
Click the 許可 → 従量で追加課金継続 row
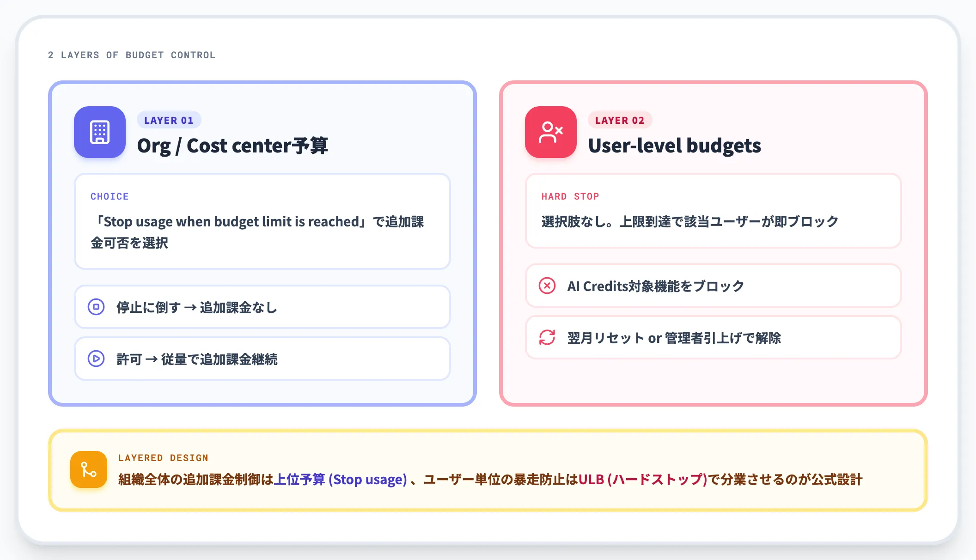point(262,359)
